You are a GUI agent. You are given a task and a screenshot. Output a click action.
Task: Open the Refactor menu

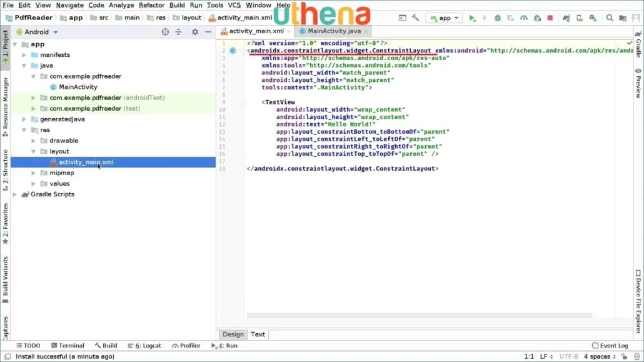(151, 5)
